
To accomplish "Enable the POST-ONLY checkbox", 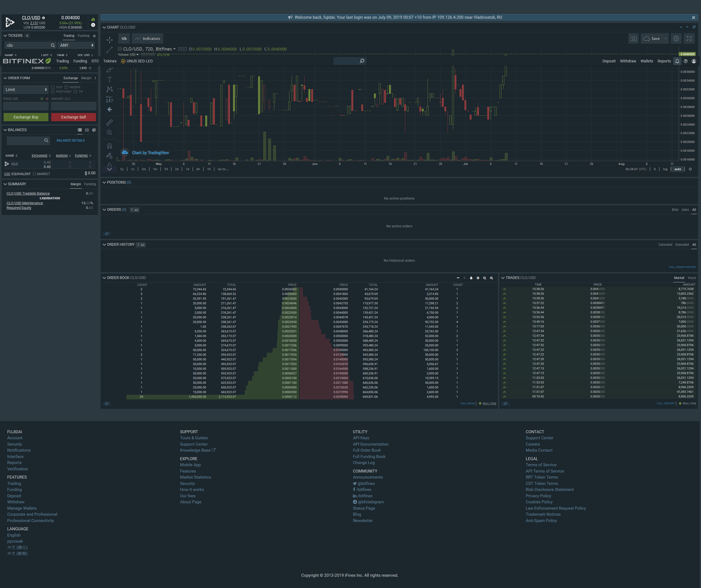I will tap(53, 92).
